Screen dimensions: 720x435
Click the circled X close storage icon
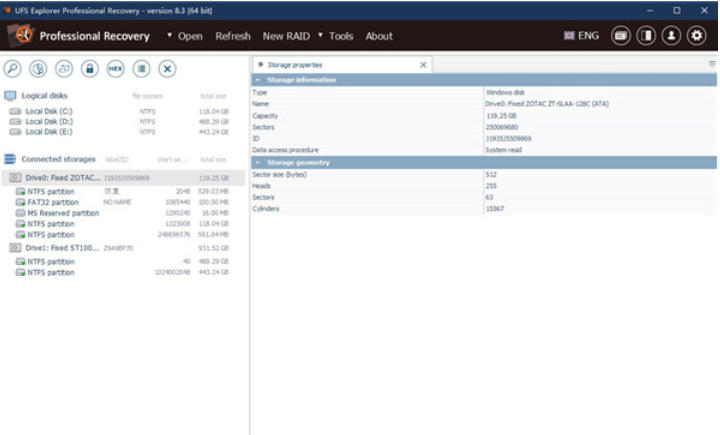pos(167,68)
